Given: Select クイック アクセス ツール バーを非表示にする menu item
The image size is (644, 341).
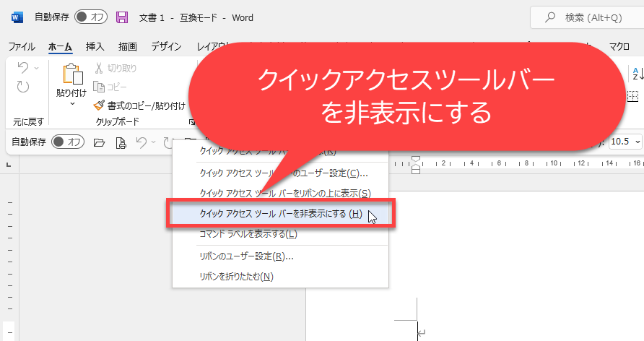Looking at the screenshot, I should [x=280, y=214].
